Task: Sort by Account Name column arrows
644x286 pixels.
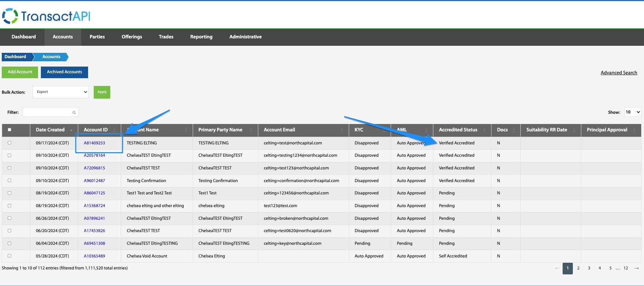Action: [186, 130]
